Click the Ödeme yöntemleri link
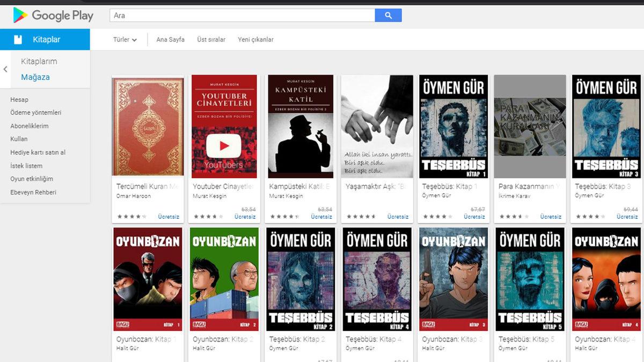 click(31, 113)
